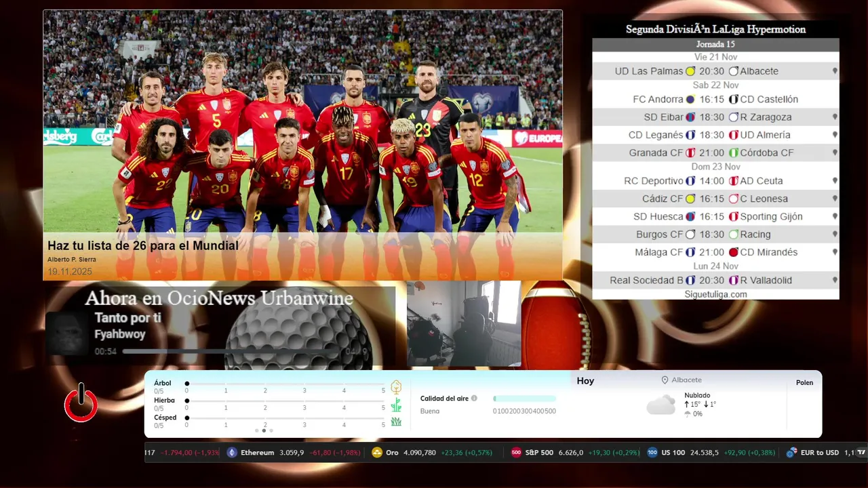Click the umbrella rain probability icon
This screenshot has width=868, height=488.
tap(688, 413)
